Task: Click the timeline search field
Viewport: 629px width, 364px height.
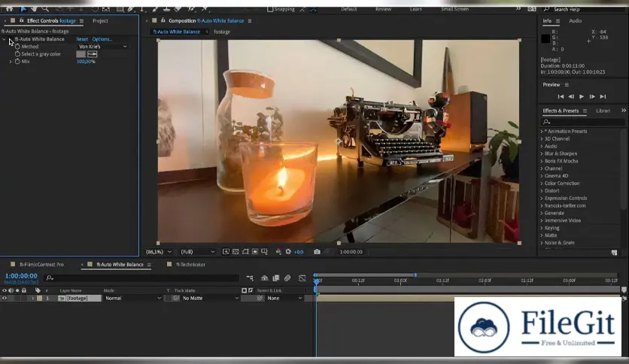Action: click(x=142, y=278)
